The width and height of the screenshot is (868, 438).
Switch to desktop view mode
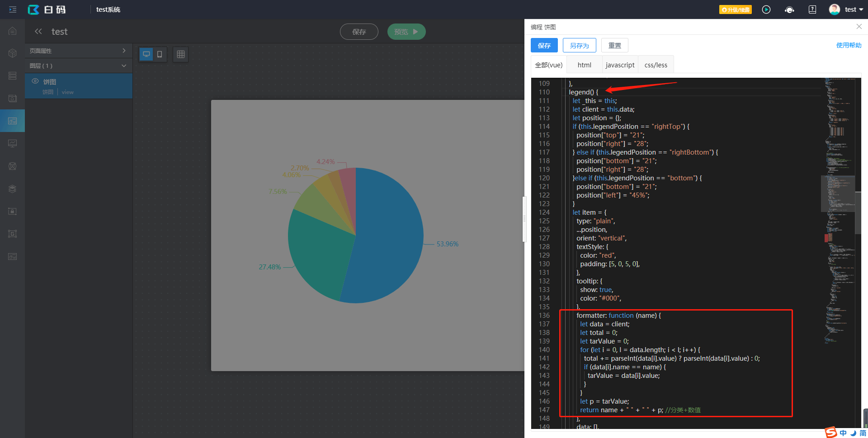point(146,54)
